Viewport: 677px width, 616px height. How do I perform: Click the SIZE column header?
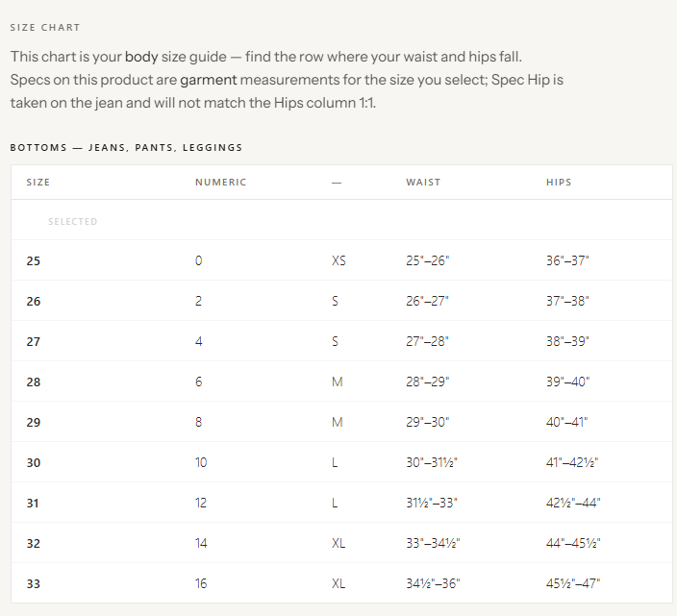[x=38, y=182]
